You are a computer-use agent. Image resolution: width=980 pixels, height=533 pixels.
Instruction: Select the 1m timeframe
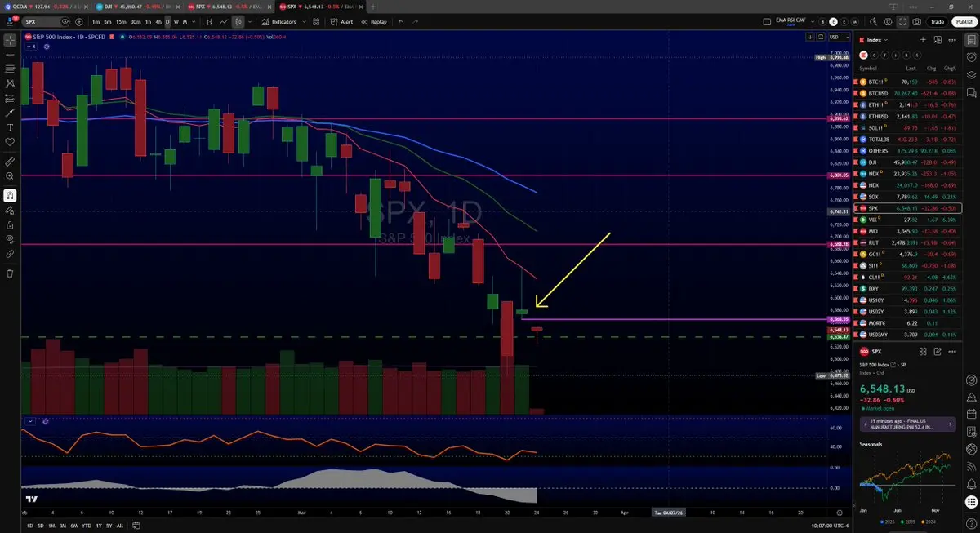(96, 22)
